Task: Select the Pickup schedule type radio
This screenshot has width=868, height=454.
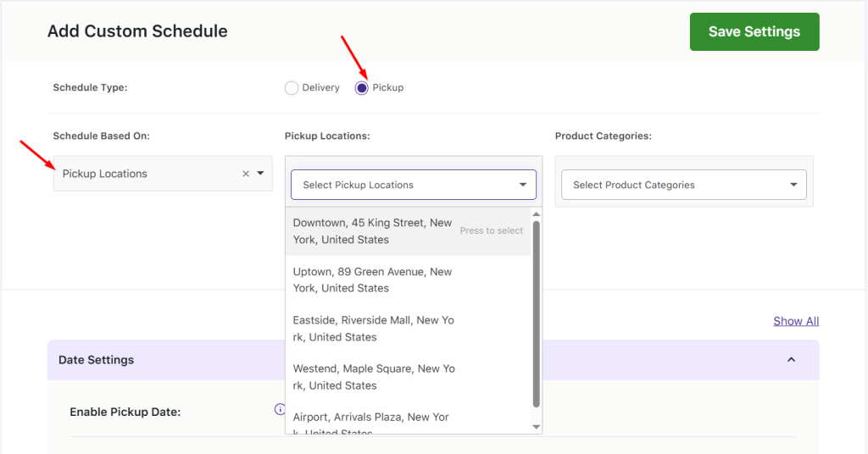Action: [362, 87]
